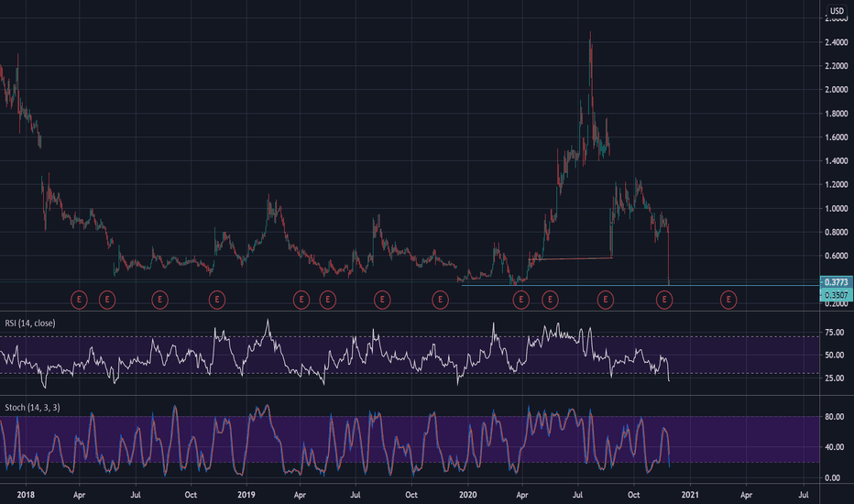Click the RSI 75.00 scale value
854x504 pixels.
tap(835, 333)
